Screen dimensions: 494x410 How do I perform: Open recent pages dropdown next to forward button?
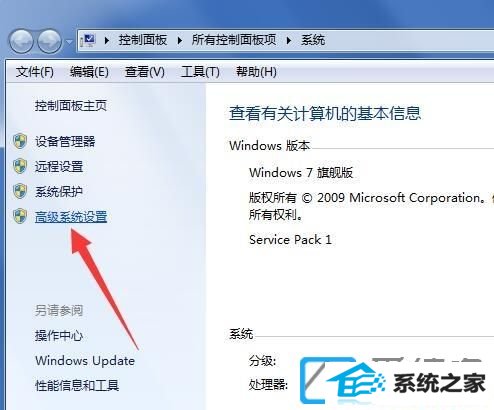69,42
